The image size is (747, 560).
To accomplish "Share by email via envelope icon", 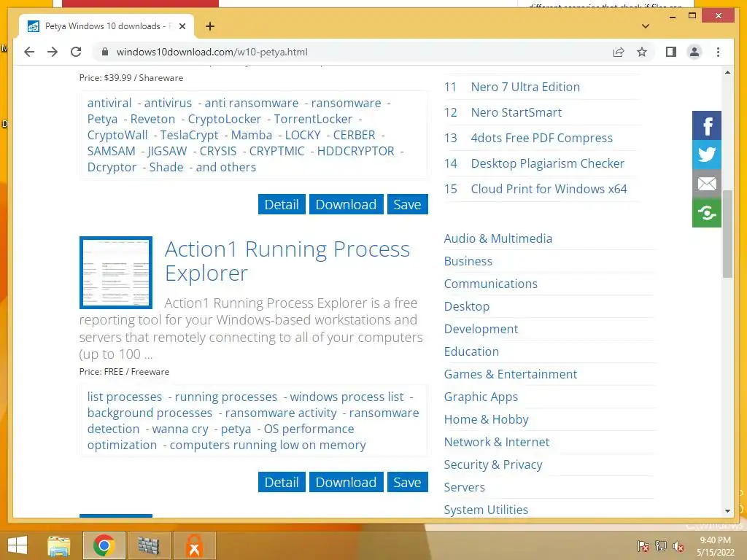I will (x=707, y=184).
